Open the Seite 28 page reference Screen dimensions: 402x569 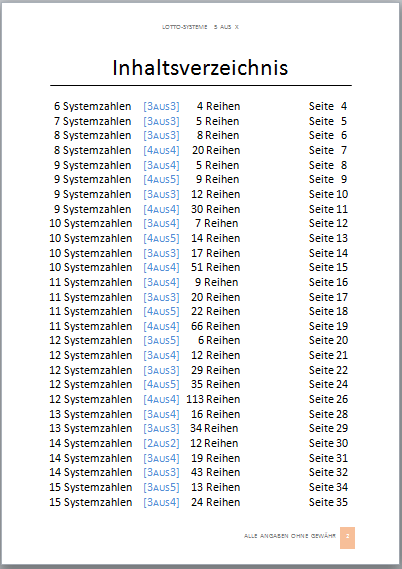pos(328,414)
